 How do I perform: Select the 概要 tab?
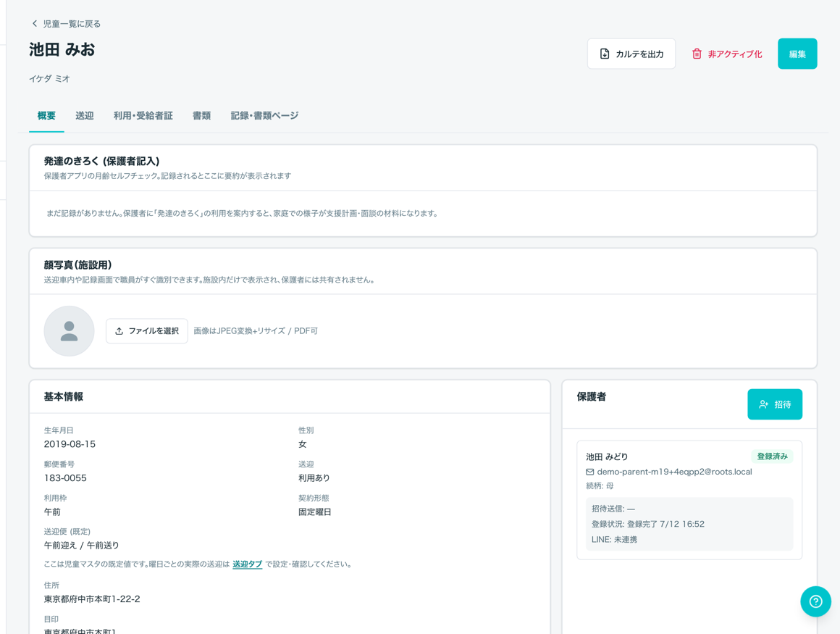[x=46, y=116]
